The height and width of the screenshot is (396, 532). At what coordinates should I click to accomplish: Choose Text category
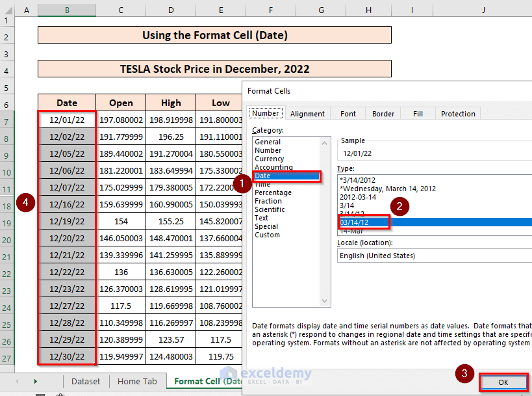261,218
